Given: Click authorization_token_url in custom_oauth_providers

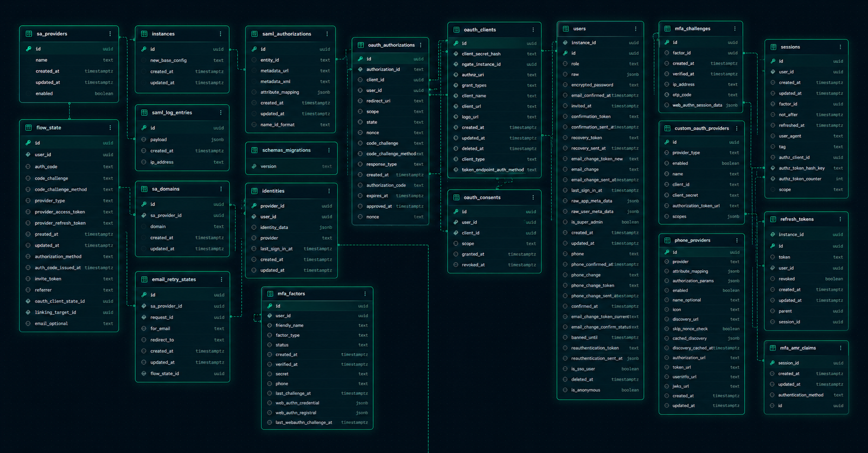Looking at the screenshot, I should [x=701, y=206].
